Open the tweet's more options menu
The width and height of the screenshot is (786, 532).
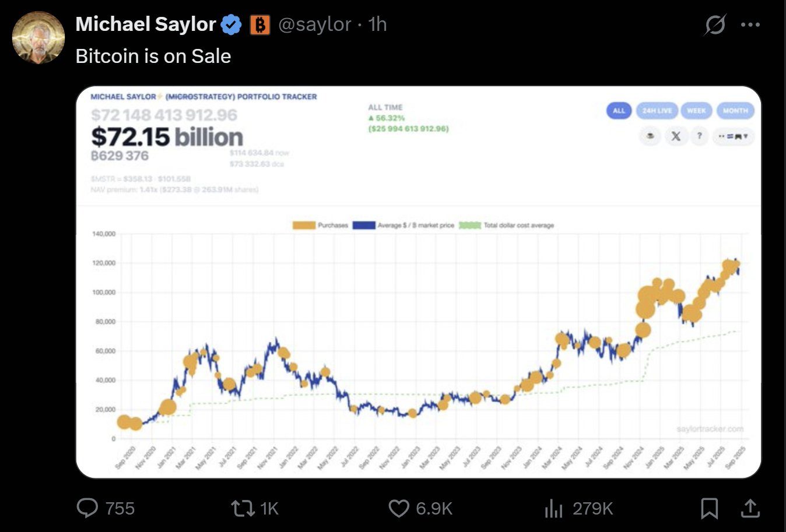click(750, 24)
